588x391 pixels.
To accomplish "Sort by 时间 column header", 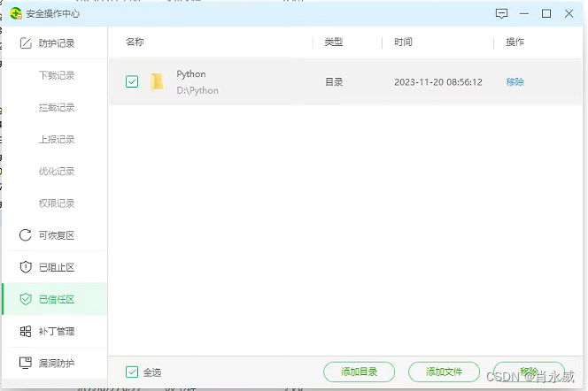I will [x=403, y=42].
